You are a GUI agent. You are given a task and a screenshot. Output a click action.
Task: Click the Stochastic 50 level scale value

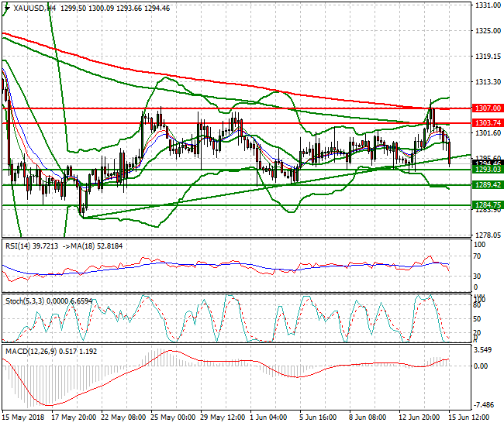[x=478, y=319]
